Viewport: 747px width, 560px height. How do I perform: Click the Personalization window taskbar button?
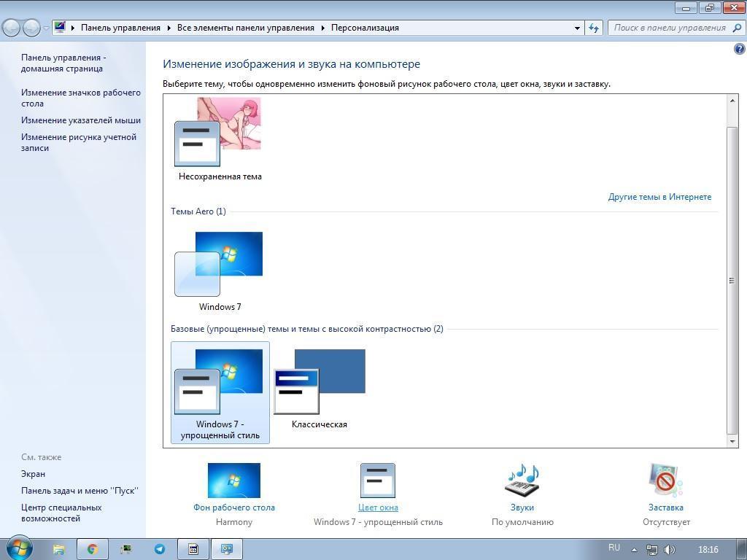pyautogui.click(x=227, y=550)
